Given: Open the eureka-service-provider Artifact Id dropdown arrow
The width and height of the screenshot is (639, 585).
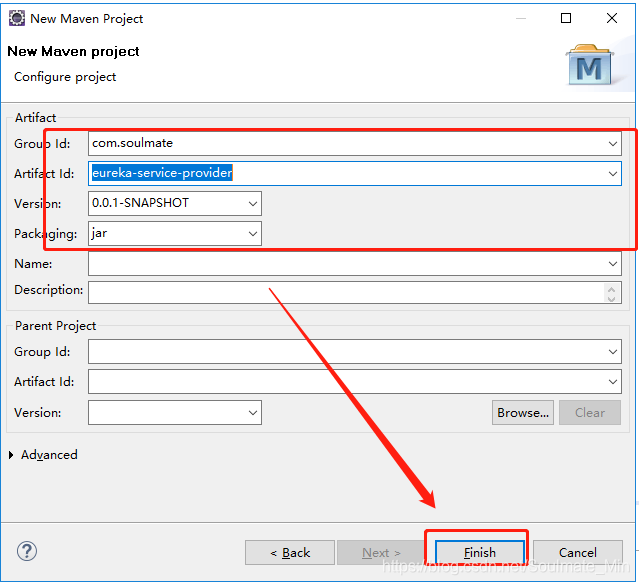Looking at the screenshot, I should coord(613,174).
